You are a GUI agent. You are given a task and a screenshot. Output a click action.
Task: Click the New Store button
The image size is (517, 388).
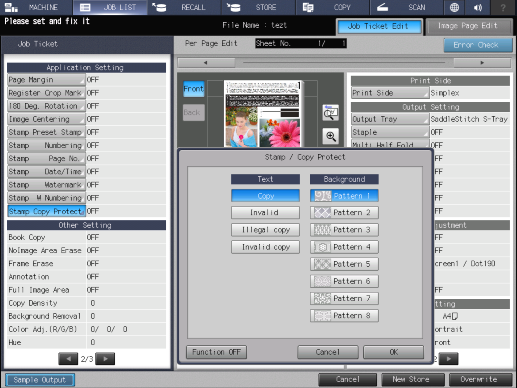(413, 380)
